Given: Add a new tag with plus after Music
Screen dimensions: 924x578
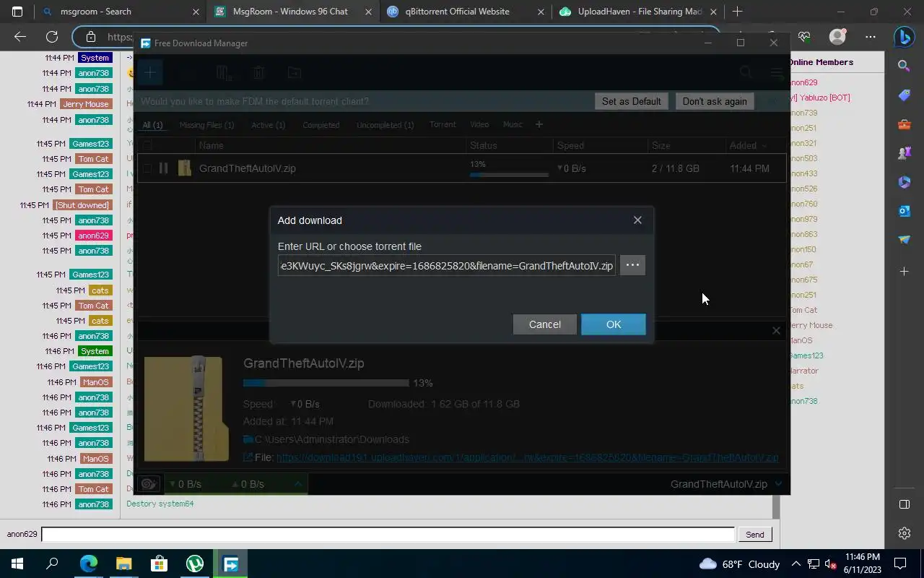Looking at the screenshot, I should [539, 124].
